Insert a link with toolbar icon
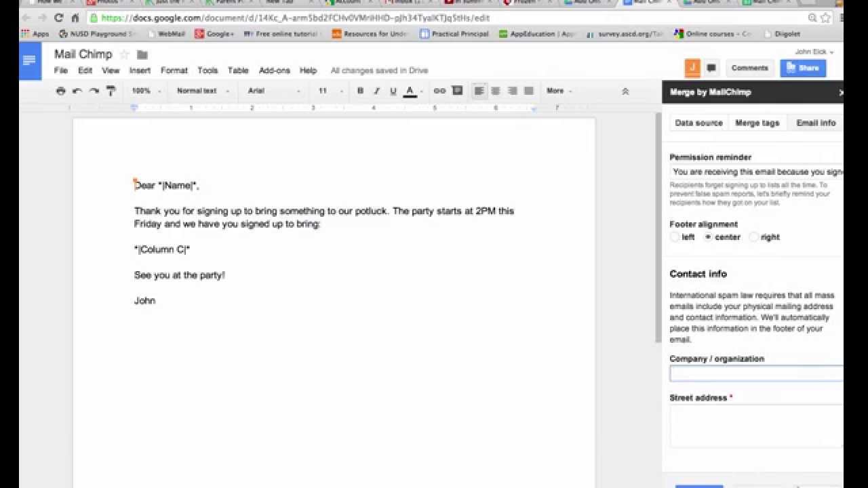The width and height of the screenshot is (868, 488). (x=439, y=91)
